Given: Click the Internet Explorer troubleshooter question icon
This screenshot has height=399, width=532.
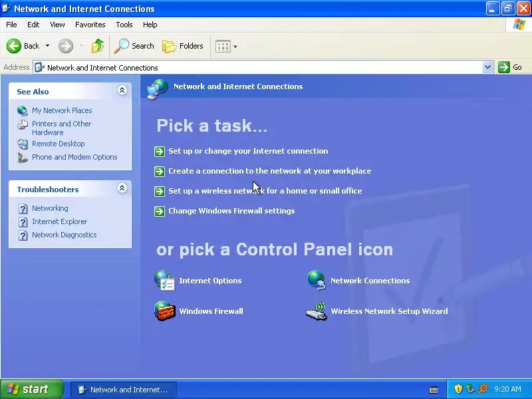Looking at the screenshot, I should (x=23, y=222).
